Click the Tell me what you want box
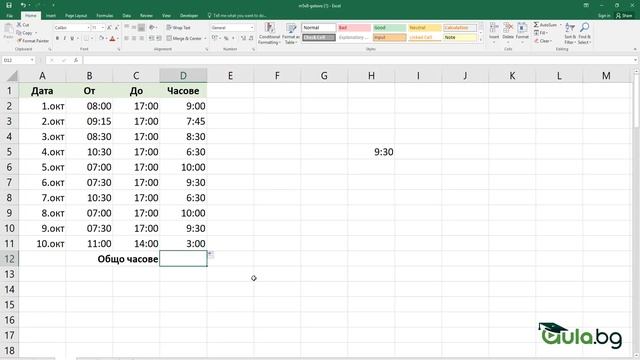This screenshot has width=640, height=360. click(237, 16)
